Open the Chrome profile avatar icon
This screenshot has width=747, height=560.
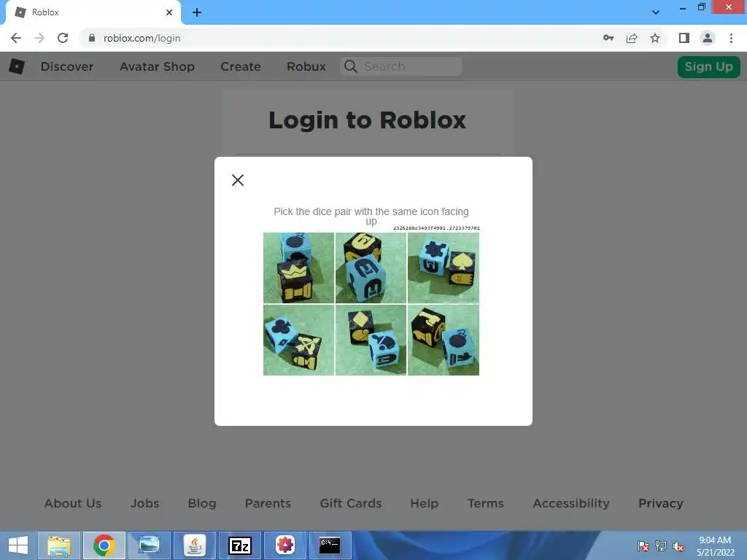(708, 38)
